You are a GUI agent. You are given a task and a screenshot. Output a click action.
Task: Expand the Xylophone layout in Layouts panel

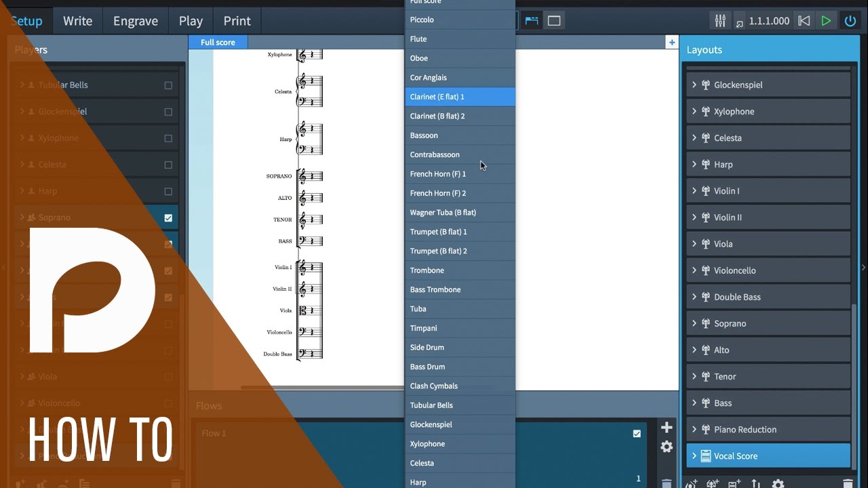point(694,111)
